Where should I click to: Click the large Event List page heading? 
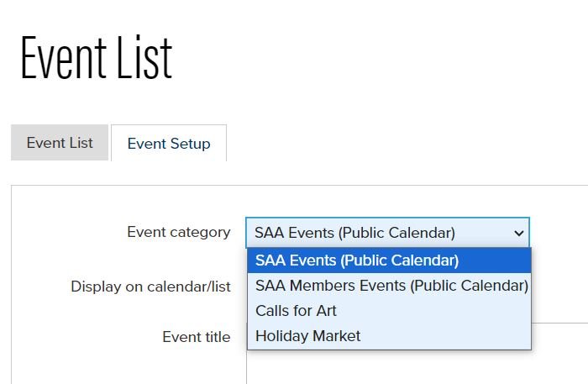(x=97, y=57)
